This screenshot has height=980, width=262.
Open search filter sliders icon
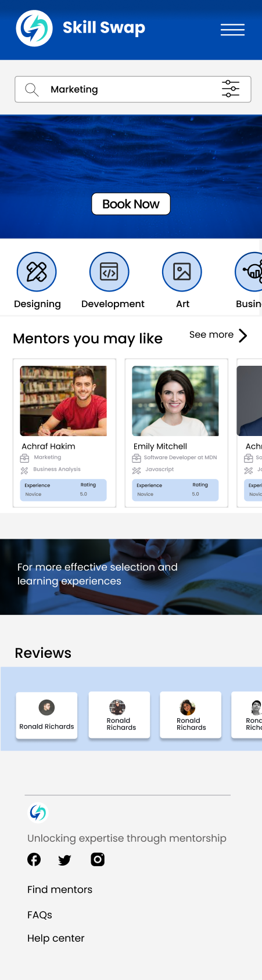pyautogui.click(x=231, y=89)
